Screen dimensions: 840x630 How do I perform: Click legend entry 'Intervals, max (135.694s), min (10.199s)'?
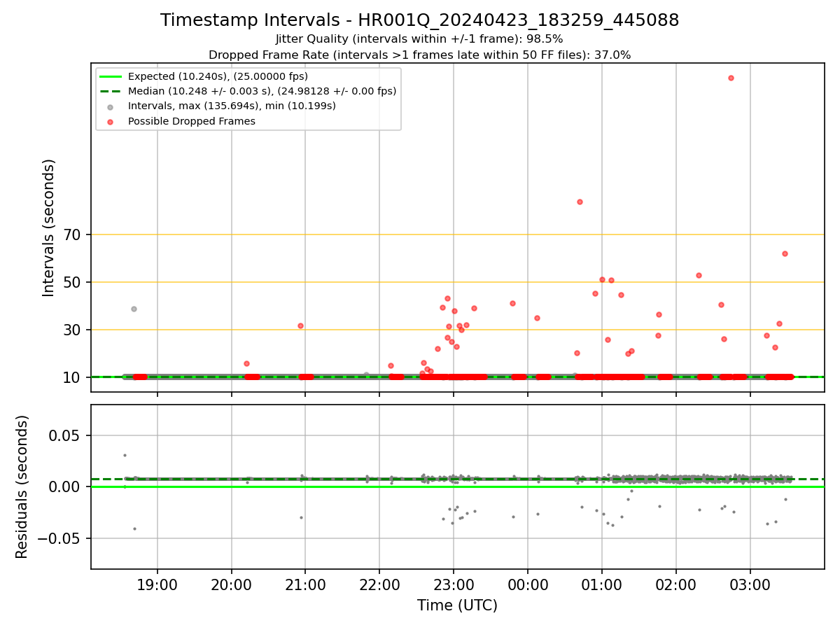click(x=232, y=106)
